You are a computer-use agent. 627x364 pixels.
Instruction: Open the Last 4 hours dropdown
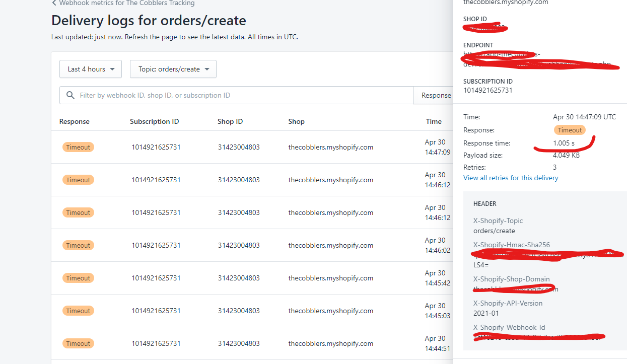coord(91,69)
